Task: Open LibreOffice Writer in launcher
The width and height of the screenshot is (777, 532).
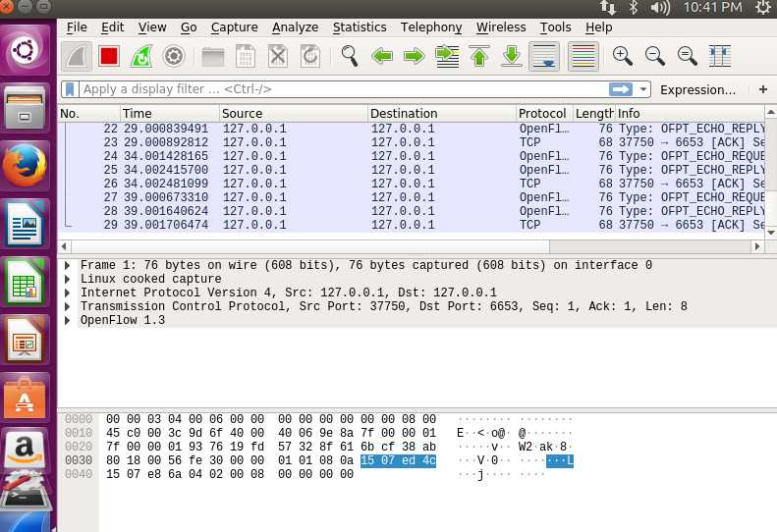Action: point(25,224)
